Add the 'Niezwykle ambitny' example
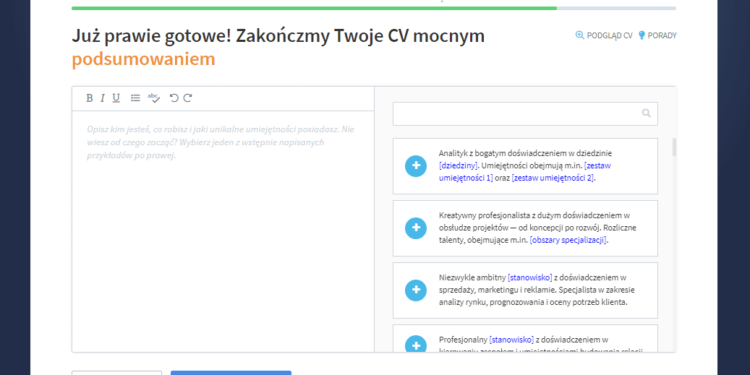Viewport: 750px width, 375px height. (416, 290)
